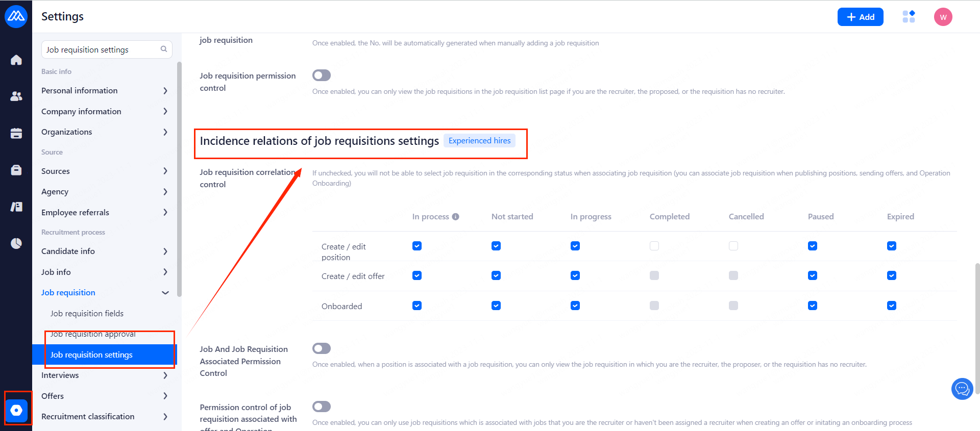
Task: Collapse the Job requisition menu group
Action: 165,293
